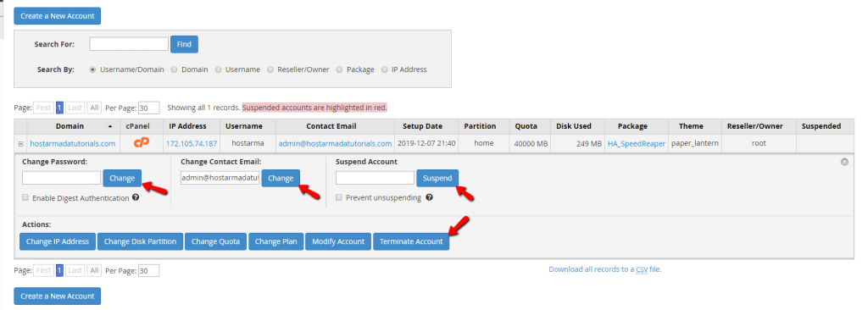Click bottom pagination All link
The height and width of the screenshot is (310, 868).
pyautogui.click(x=95, y=271)
